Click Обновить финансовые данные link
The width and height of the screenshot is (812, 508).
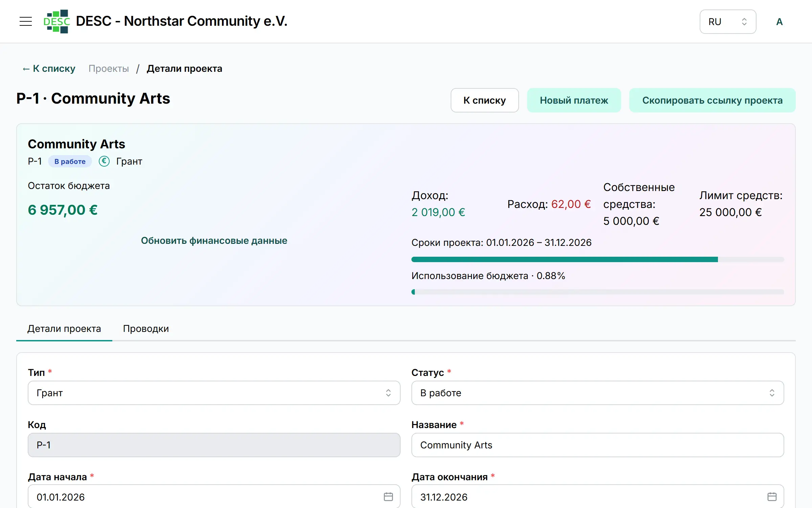214,240
